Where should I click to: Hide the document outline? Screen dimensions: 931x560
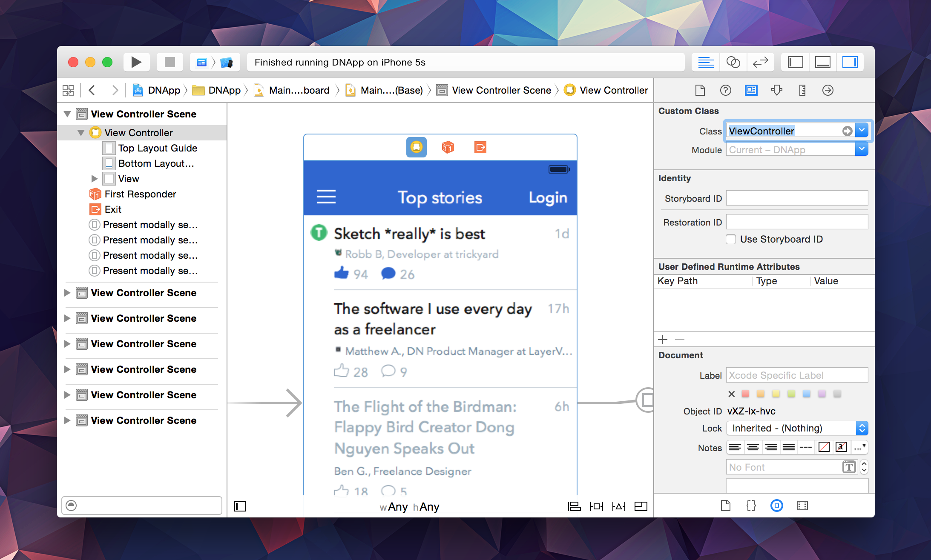pyautogui.click(x=240, y=506)
